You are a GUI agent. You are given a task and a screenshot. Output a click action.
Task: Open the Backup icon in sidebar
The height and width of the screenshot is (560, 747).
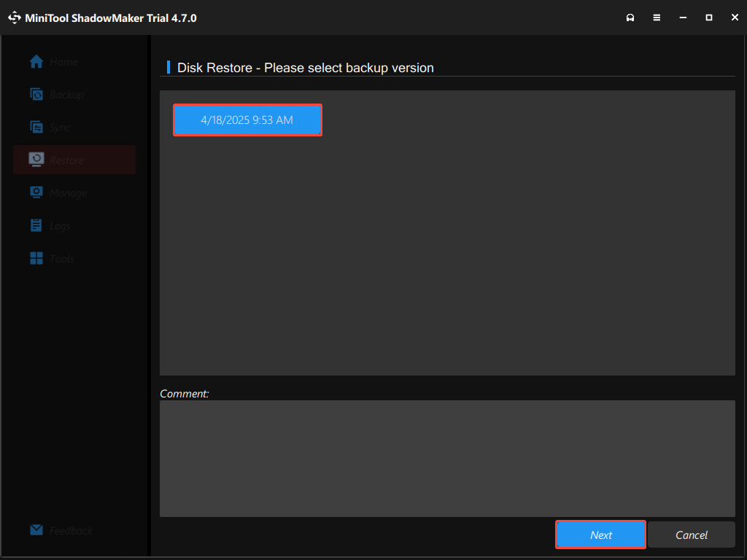(36, 94)
